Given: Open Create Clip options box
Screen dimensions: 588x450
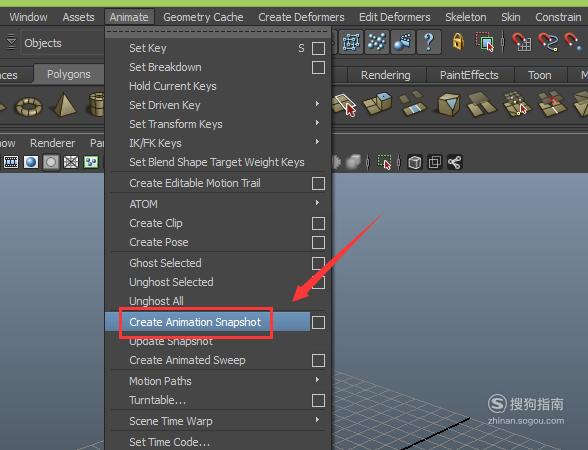Looking at the screenshot, I should [x=318, y=224].
